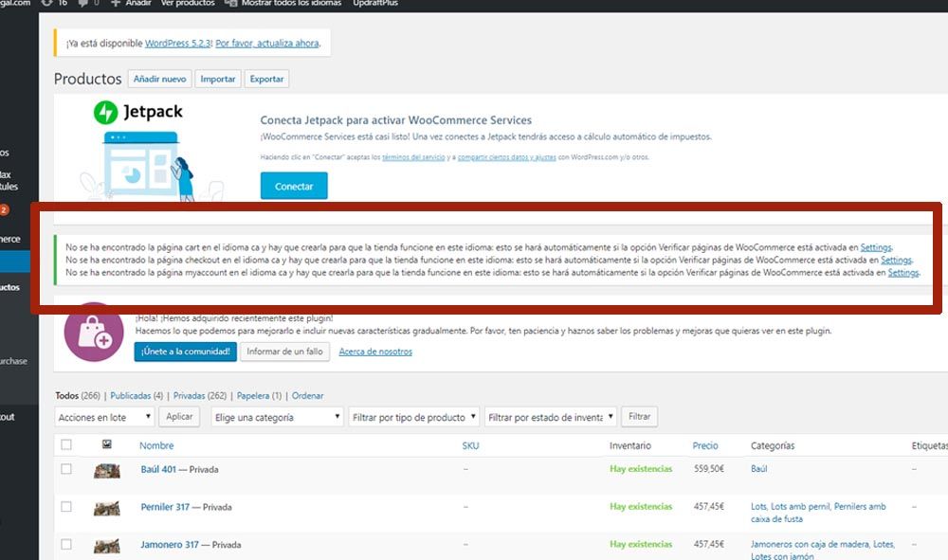
Task: Click the Aplicar button
Action: (179, 417)
